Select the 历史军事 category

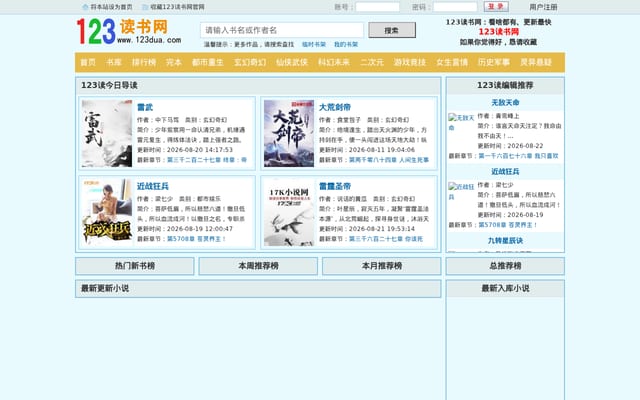(x=494, y=62)
